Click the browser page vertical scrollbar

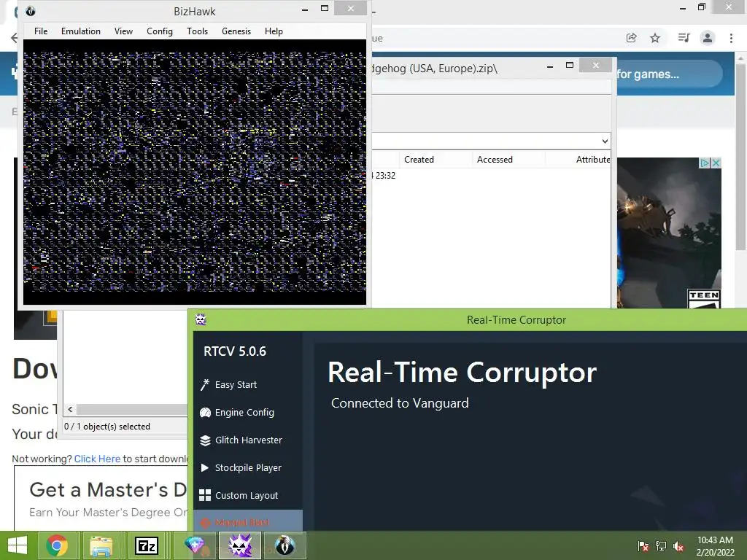click(740, 157)
